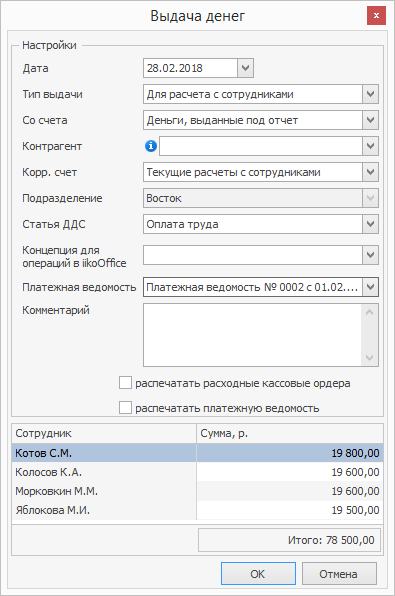Confirm with the OK button
The image size is (395, 596).
coord(258,574)
